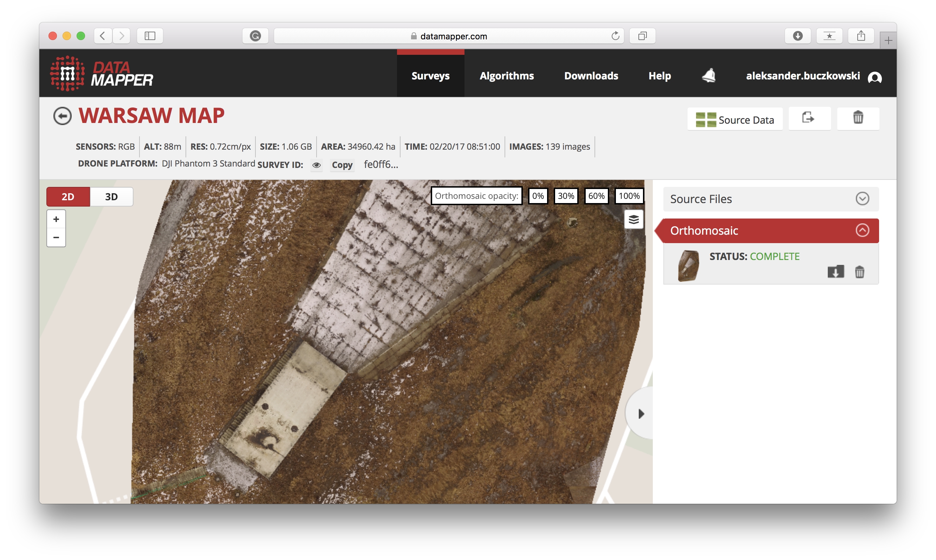
Task: Copy the survey ID
Action: pos(342,165)
